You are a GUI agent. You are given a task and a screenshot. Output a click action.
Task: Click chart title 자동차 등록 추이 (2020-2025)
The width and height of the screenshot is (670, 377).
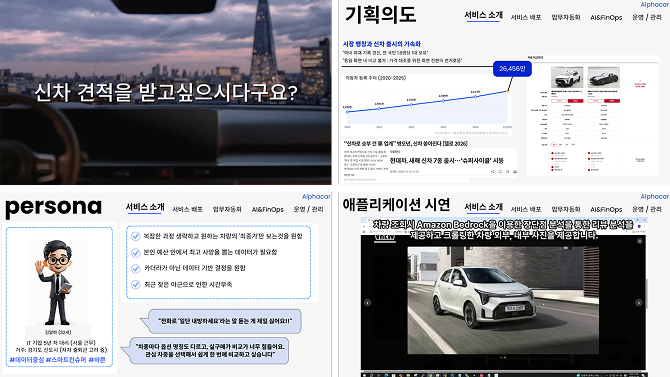(376, 78)
